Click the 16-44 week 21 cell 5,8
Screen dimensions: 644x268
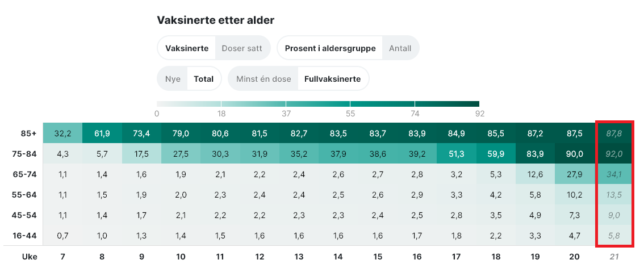[614, 236]
